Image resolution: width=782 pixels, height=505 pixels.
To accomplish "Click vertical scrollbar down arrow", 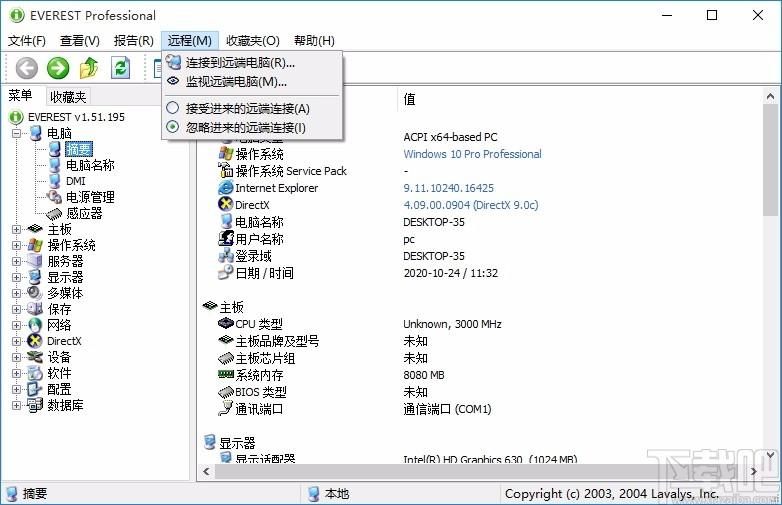I will coord(771,455).
